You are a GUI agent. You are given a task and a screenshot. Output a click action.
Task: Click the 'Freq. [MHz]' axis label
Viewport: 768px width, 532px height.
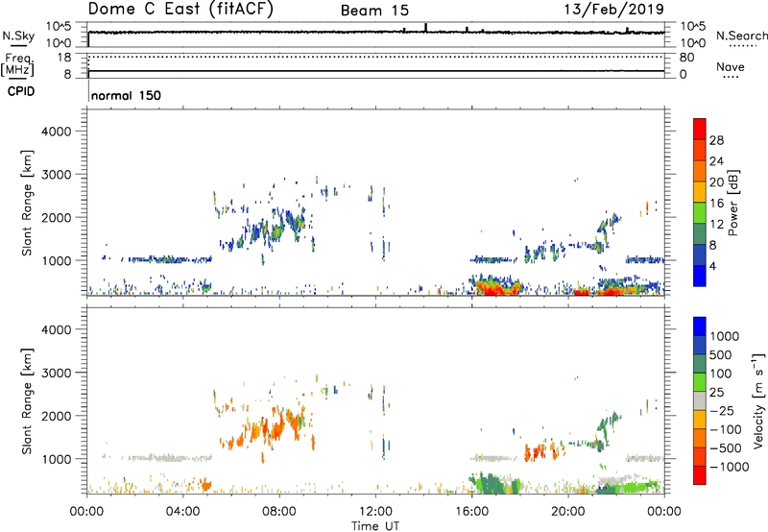pyautogui.click(x=17, y=65)
